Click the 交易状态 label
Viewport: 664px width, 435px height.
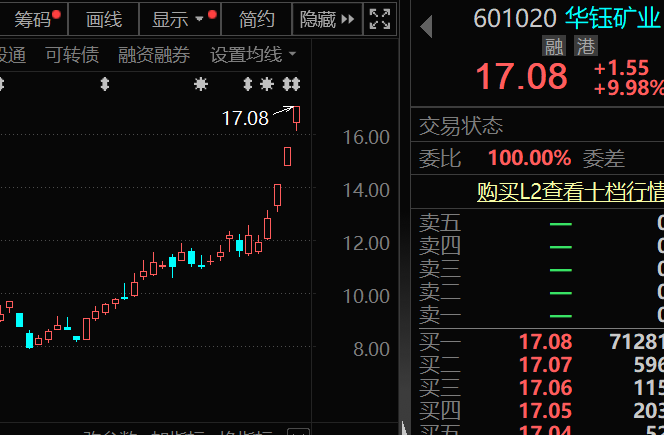tap(461, 126)
